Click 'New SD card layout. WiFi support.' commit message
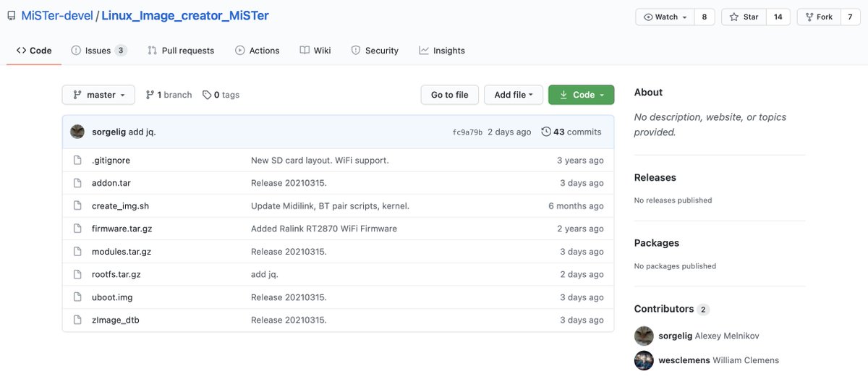The width and height of the screenshot is (868, 387). [320, 161]
